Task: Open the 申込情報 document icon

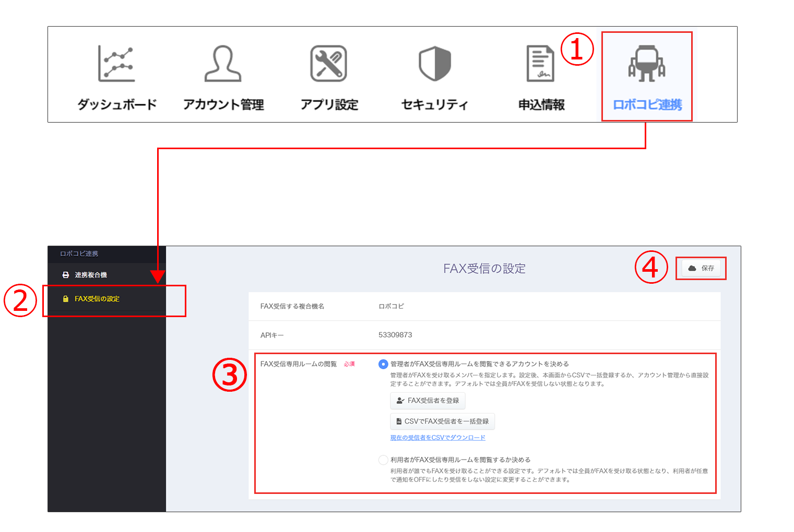Action: pyautogui.click(x=541, y=64)
